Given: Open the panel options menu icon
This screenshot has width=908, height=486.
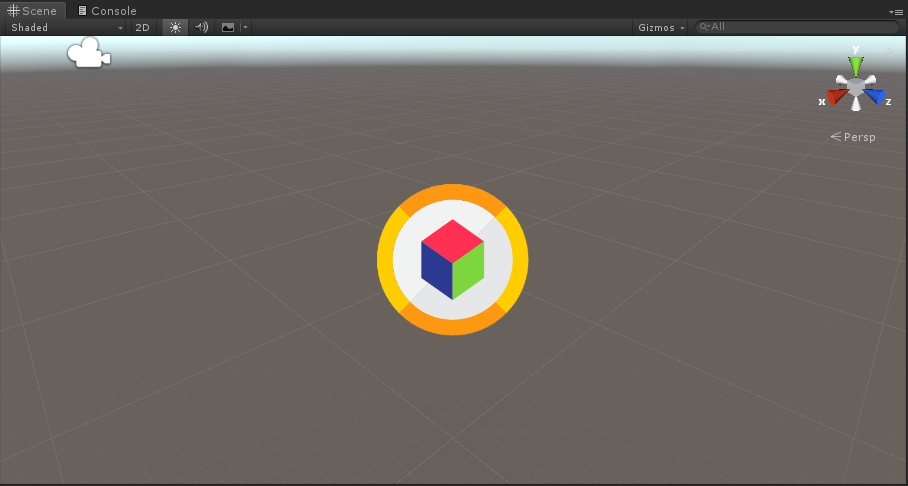Looking at the screenshot, I should (x=895, y=12).
